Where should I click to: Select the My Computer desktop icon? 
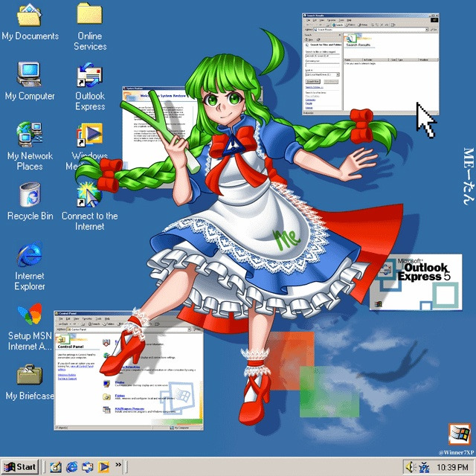[x=29, y=74]
